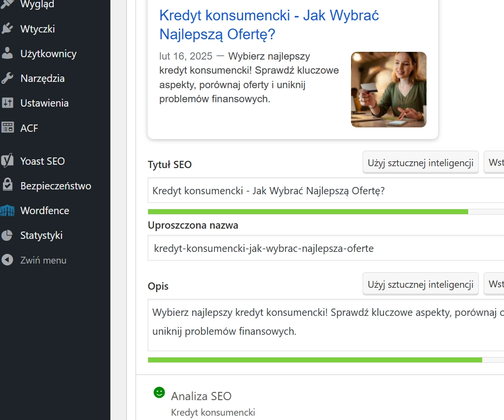Image resolution: width=504 pixels, height=420 pixels.
Task: Open the Wordfence menu item
Action: [x=45, y=211]
